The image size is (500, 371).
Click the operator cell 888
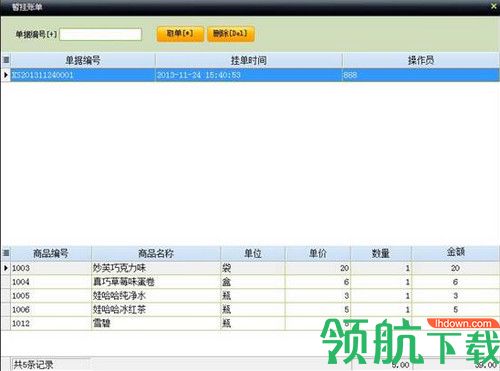click(421, 75)
